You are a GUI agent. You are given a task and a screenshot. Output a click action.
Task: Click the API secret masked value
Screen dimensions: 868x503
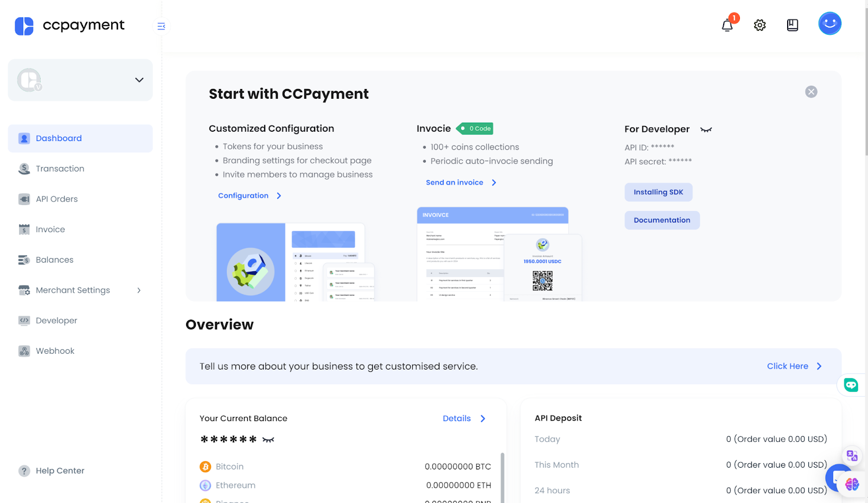pos(680,161)
